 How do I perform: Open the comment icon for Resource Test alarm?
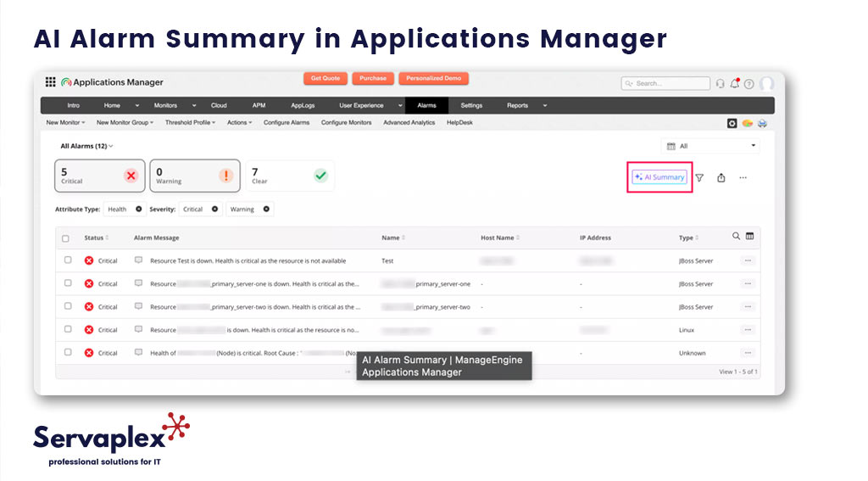[x=138, y=260]
